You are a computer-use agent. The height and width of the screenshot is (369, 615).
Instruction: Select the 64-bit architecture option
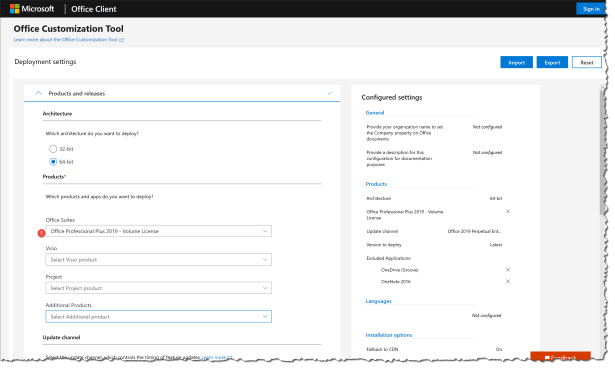coord(53,162)
